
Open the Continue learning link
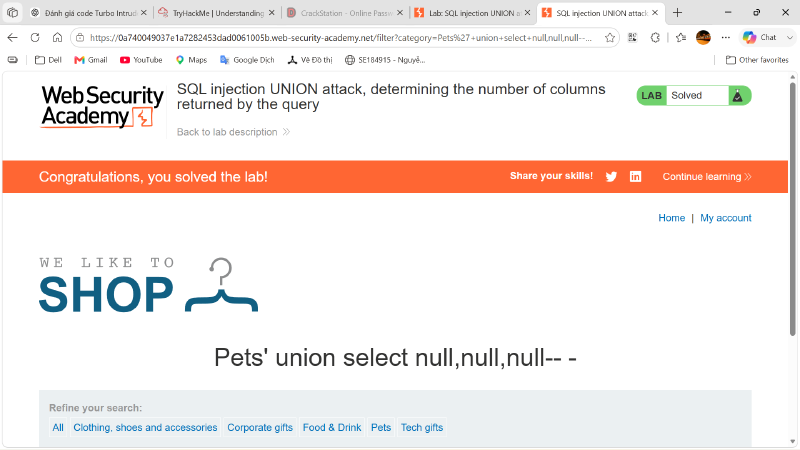tap(707, 177)
